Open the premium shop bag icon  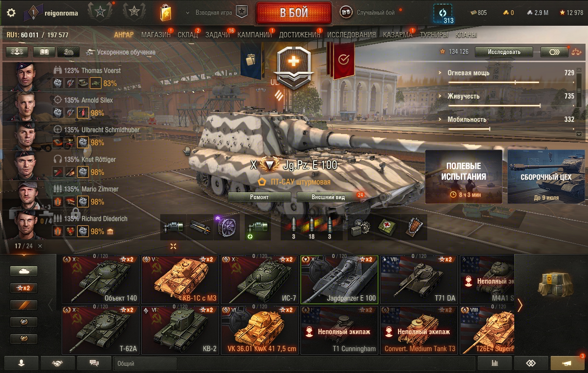click(x=166, y=13)
